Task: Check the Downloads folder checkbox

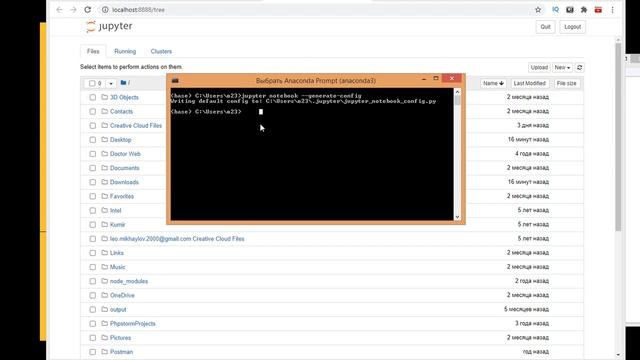Action: (93, 182)
